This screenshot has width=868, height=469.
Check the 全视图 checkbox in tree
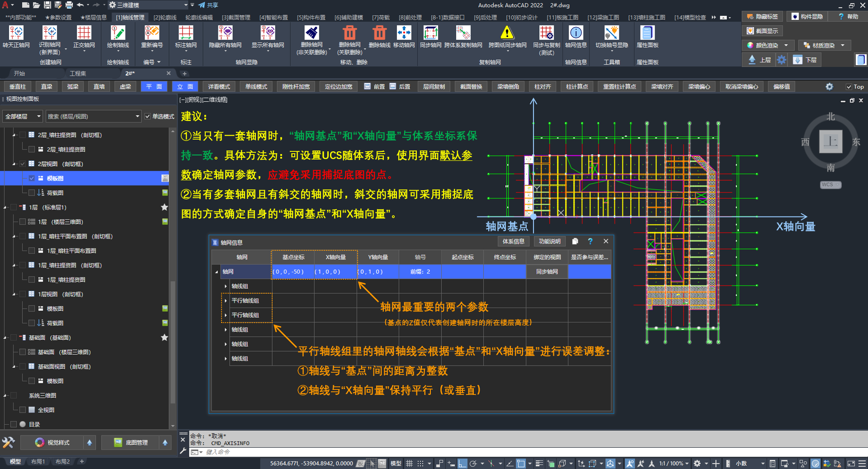(x=23, y=410)
